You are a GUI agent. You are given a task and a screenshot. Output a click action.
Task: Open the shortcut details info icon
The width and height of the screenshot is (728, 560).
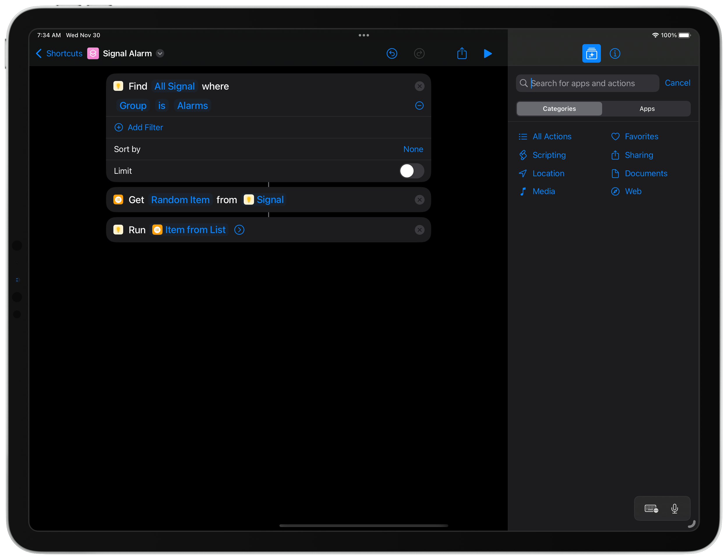coord(615,53)
